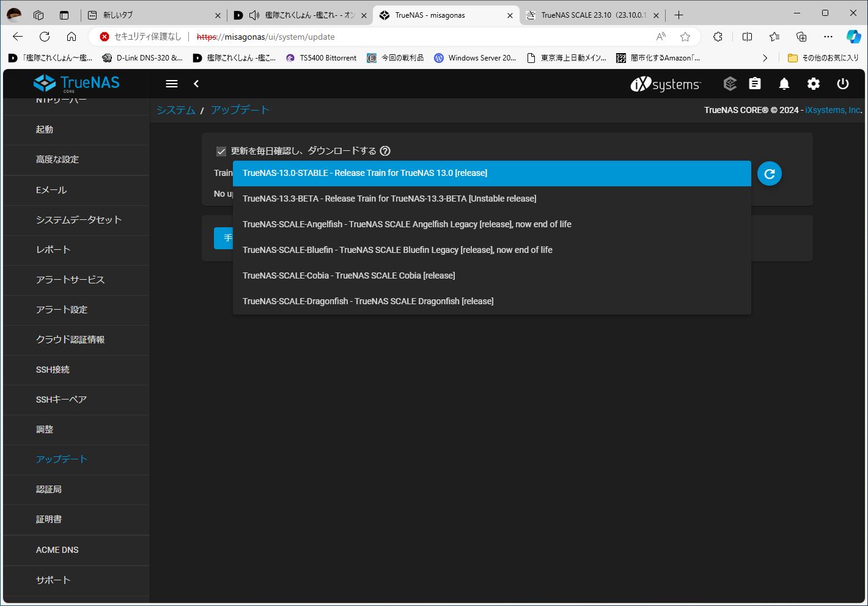The height and width of the screenshot is (606, 868).
Task: Open the iXsystems logo link
Action: click(x=666, y=84)
